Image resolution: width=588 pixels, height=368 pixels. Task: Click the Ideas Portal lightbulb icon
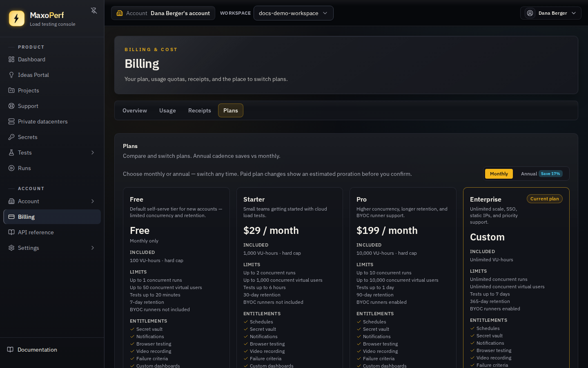tap(11, 75)
